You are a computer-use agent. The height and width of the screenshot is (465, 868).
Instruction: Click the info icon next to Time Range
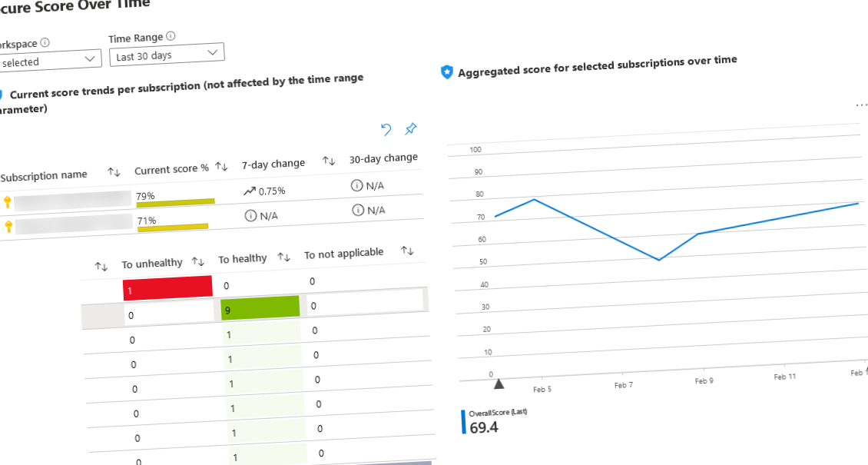tap(171, 36)
